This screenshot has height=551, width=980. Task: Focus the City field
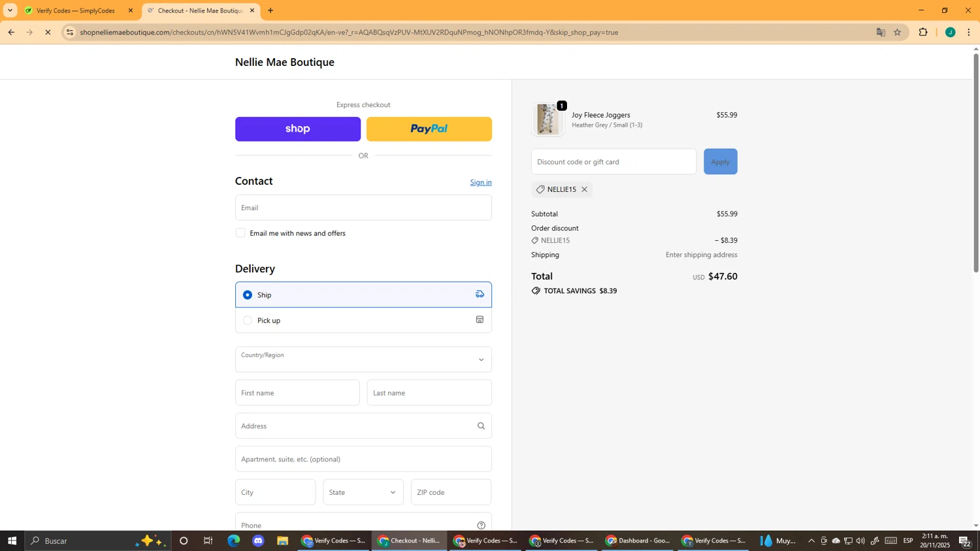[275, 492]
